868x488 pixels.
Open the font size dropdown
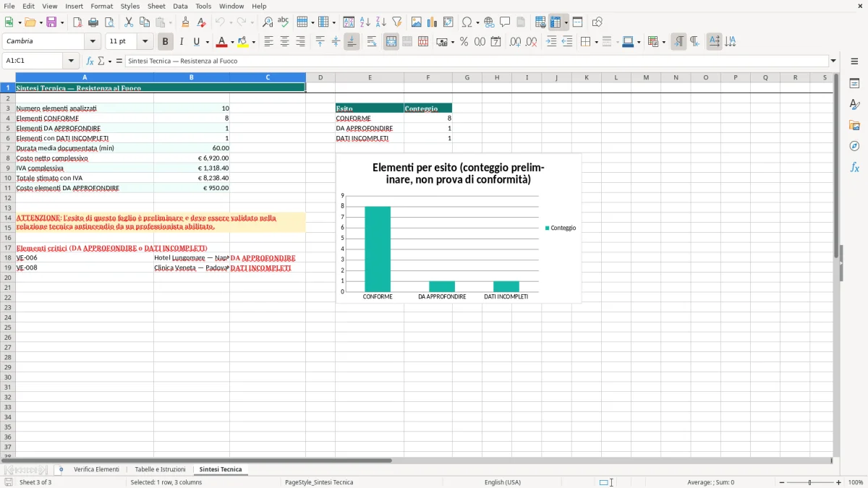coord(145,42)
